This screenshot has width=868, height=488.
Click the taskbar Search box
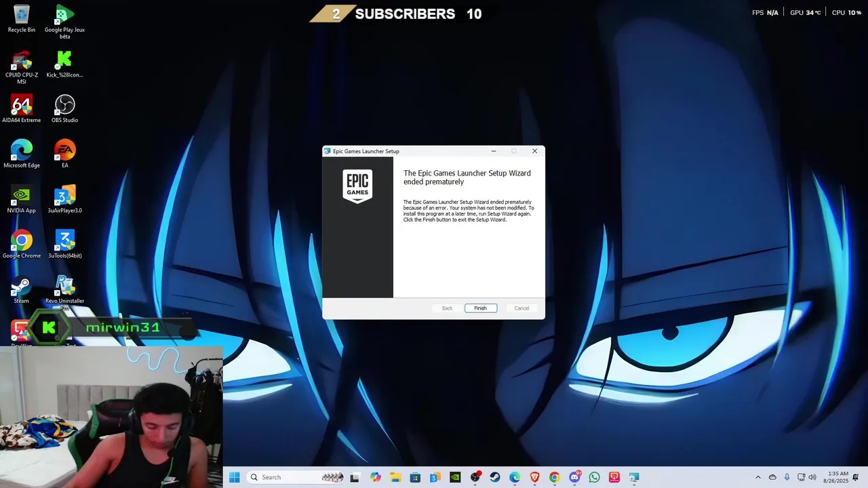click(x=295, y=477)
